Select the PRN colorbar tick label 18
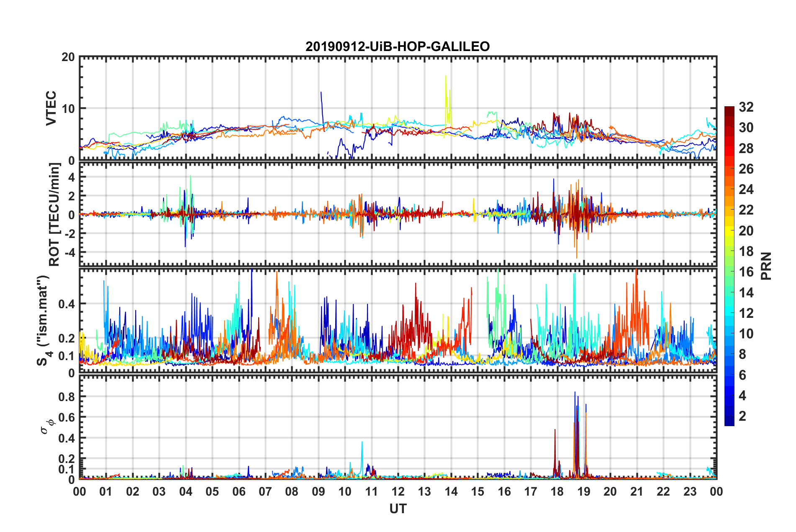 [x=746, y=251]
